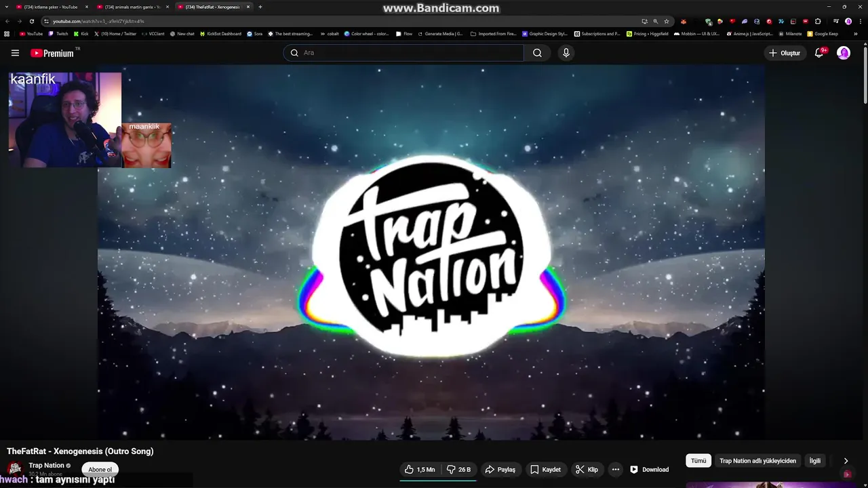This screenshot has height=488, width=868.
Task: Subscribe with the Abone ol button
Action: [x=100, y=469]
